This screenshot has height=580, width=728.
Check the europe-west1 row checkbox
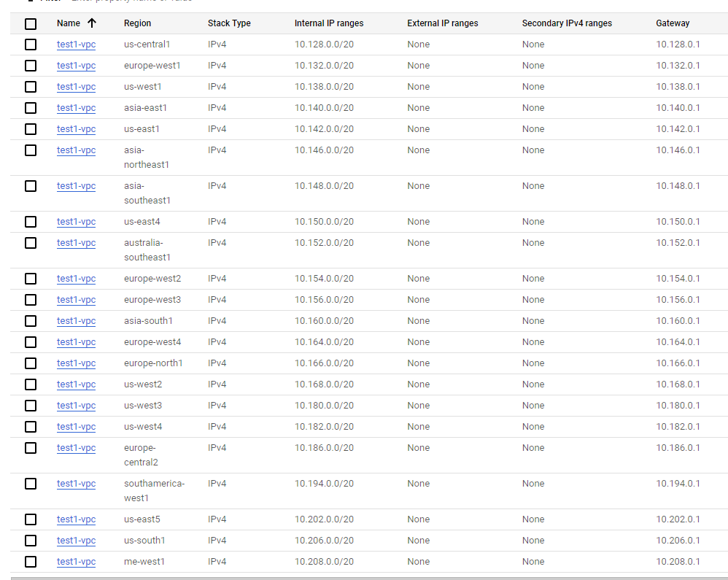(30, 66)
